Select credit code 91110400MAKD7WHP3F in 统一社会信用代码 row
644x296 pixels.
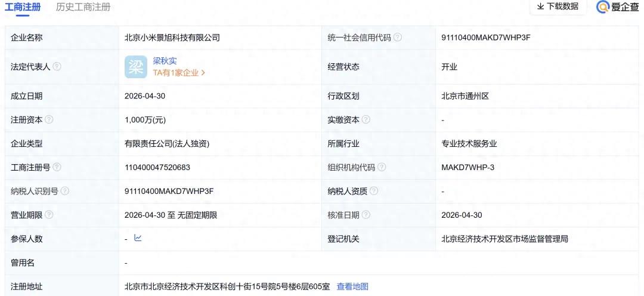point(486,38)
